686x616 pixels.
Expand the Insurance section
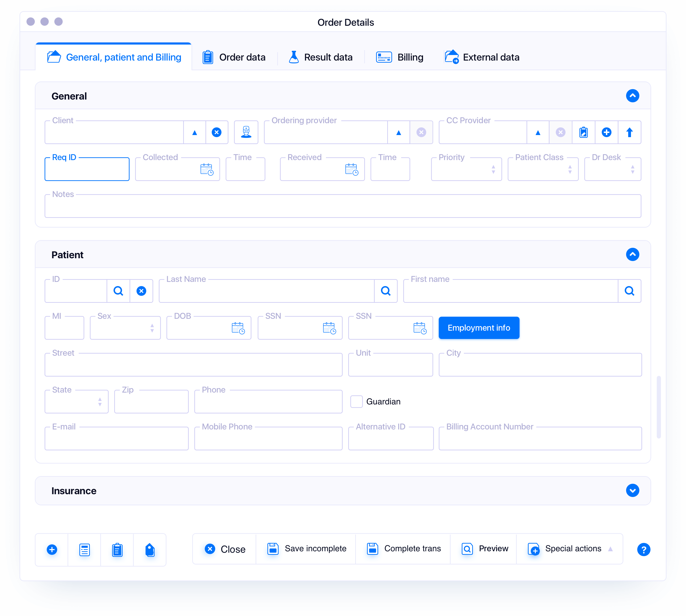[x=632, y=490]
